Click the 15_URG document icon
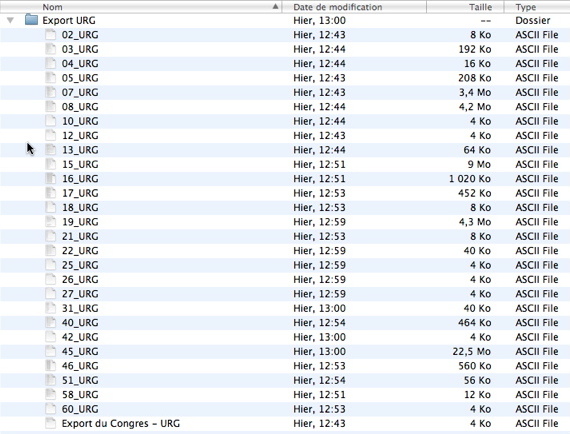Image resolution: width=570 pixels, height=434 pixels. pos(51,164)
